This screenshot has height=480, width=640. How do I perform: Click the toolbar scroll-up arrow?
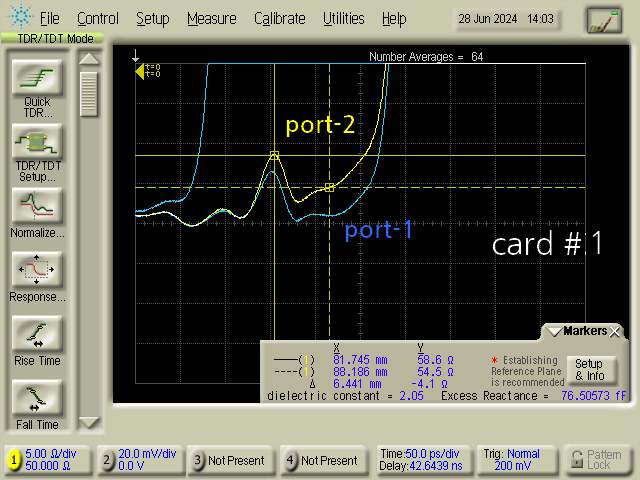89,60
